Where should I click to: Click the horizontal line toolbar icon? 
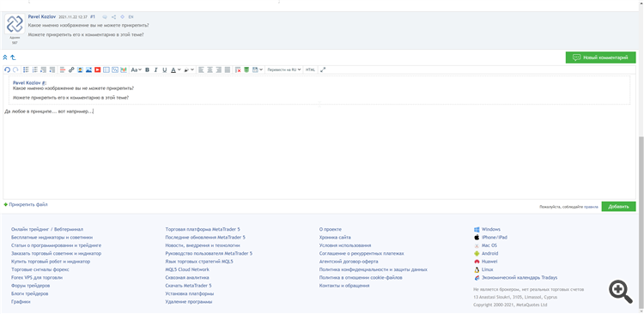63,69
